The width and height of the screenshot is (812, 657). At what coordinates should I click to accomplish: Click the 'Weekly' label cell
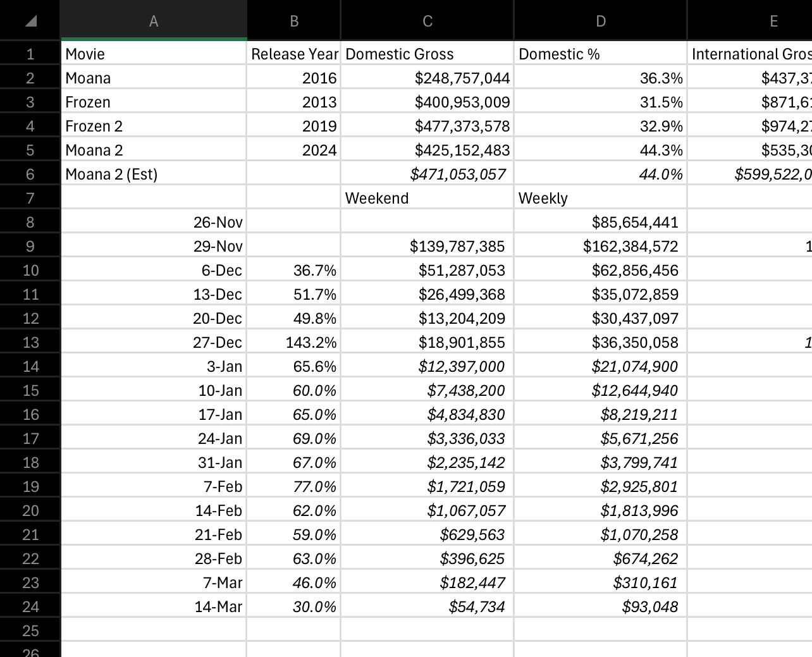[601, 198]
